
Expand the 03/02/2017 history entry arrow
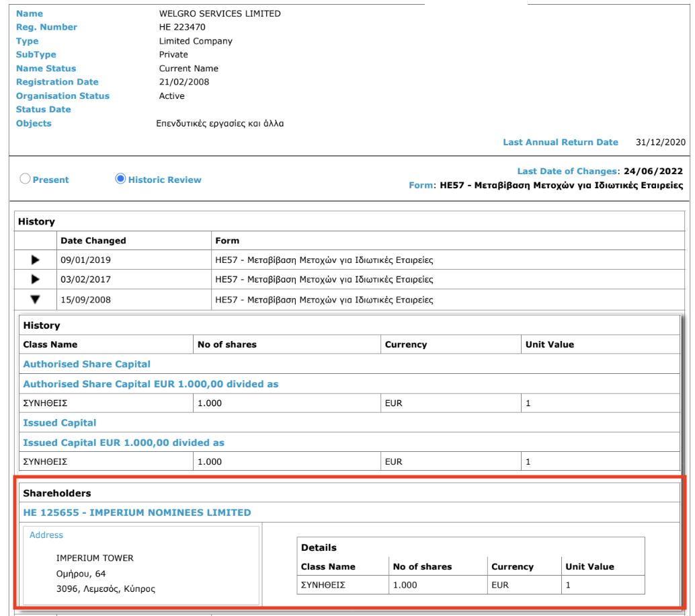pyautogui.click(x=36, y=279)
